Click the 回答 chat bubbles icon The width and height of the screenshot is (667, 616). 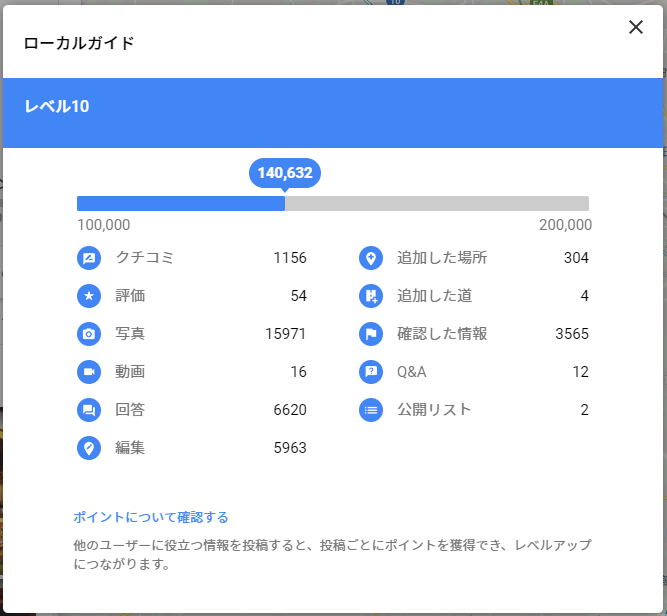coord(89,410)
